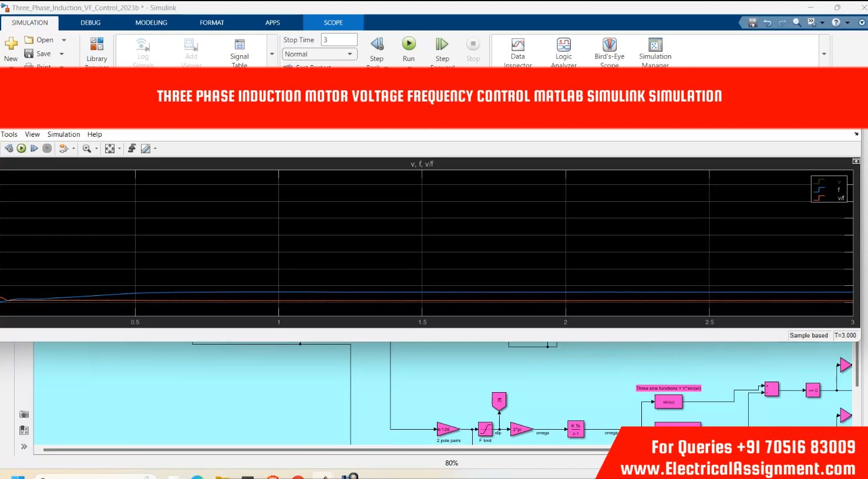Open the Library Browser
868x479 pixels.
coord(97,52)
